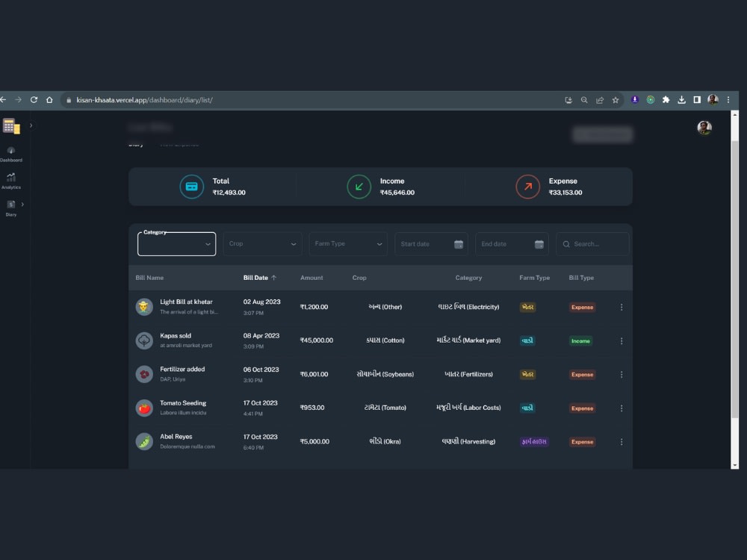Click the browser back arrow
747x560 pixels.
pyautogui.click(x=3, y=100)
